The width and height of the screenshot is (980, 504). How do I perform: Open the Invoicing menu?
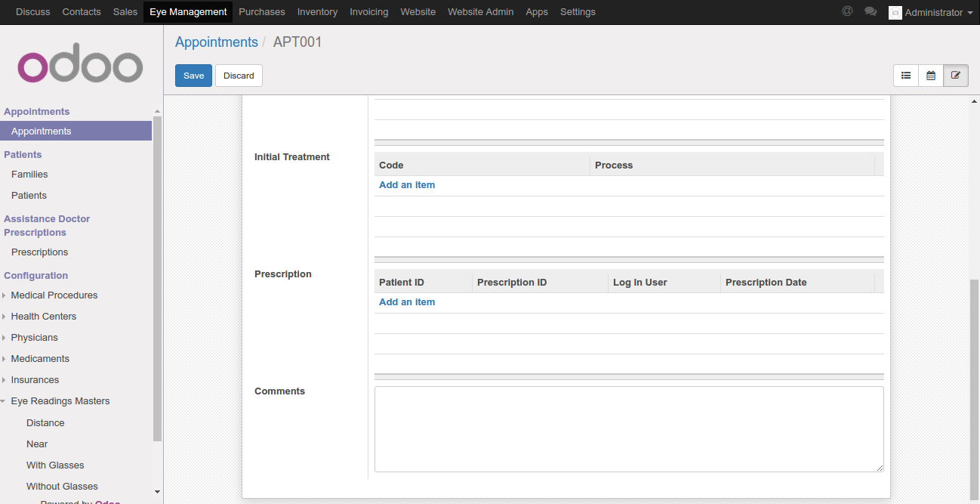369,12
